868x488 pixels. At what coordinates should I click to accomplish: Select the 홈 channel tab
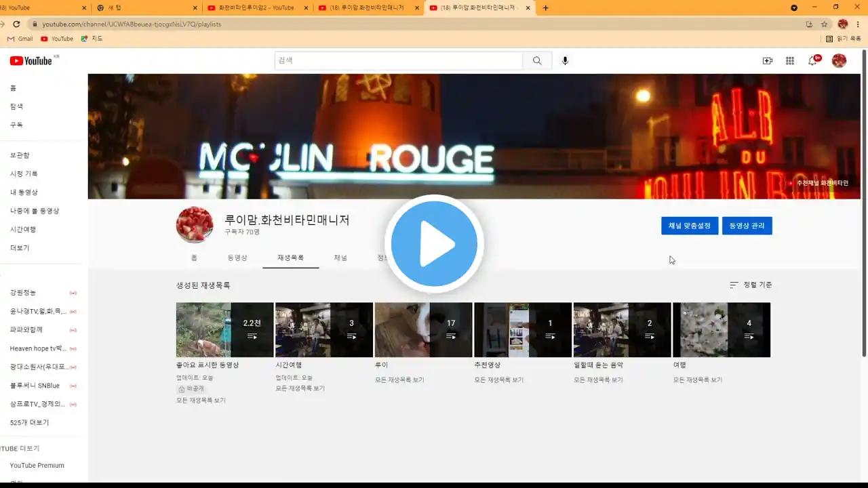point(194,258)
